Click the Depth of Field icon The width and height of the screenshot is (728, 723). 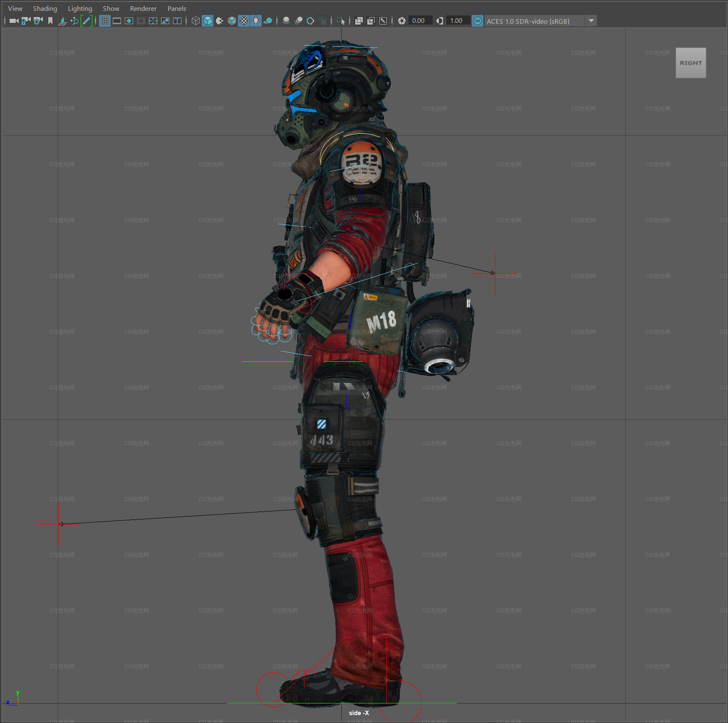[322, 21]
